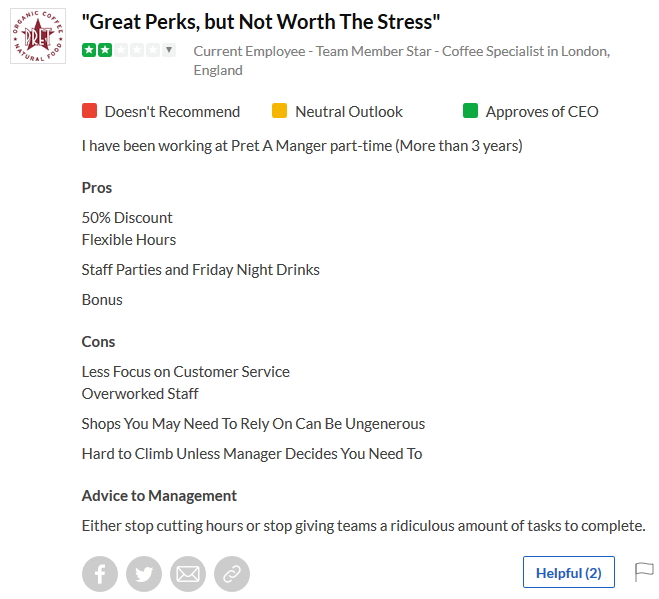Share review via Twitter icon
The height and width of the screenshot is (599, 659).
[x=144, y=574]
